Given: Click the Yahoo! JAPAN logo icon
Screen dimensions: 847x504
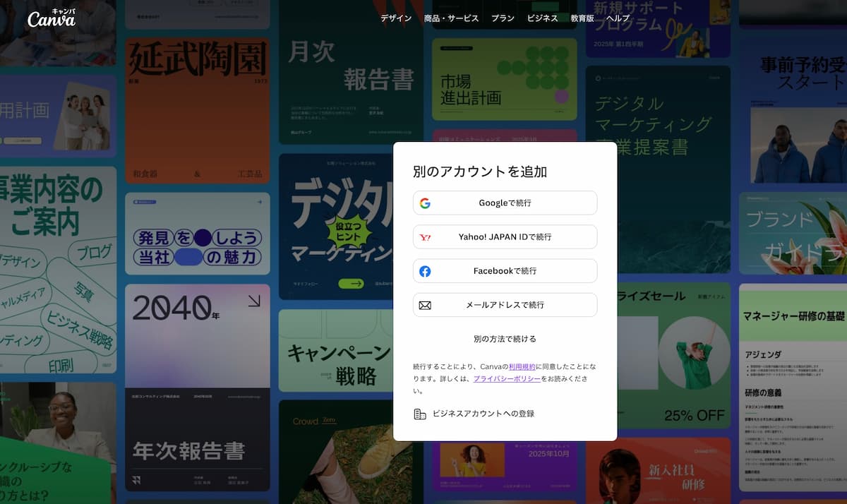Looking at the screenshot, I should (425, 237).
